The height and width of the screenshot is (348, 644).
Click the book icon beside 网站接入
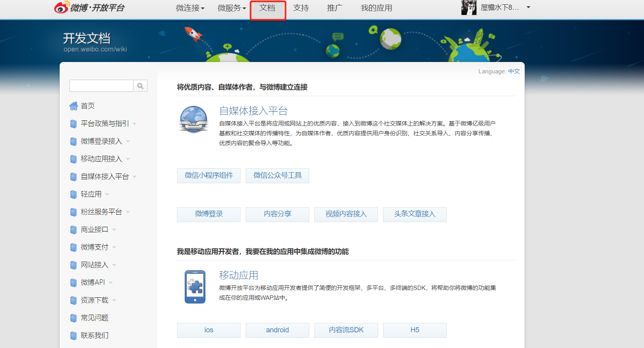(x=73, y=265)
